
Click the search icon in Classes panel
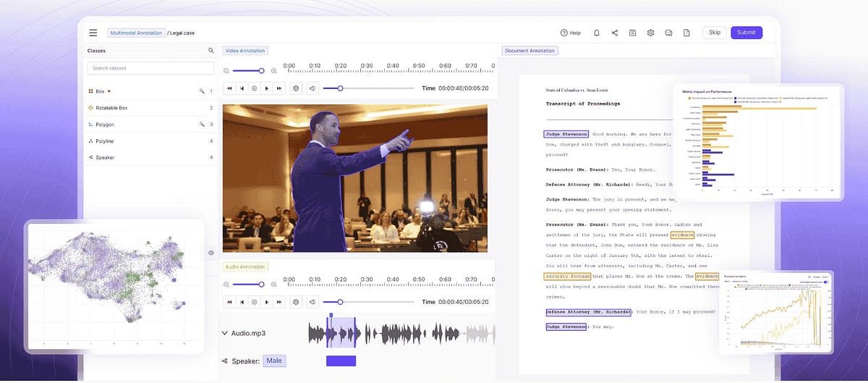point(211,51)
